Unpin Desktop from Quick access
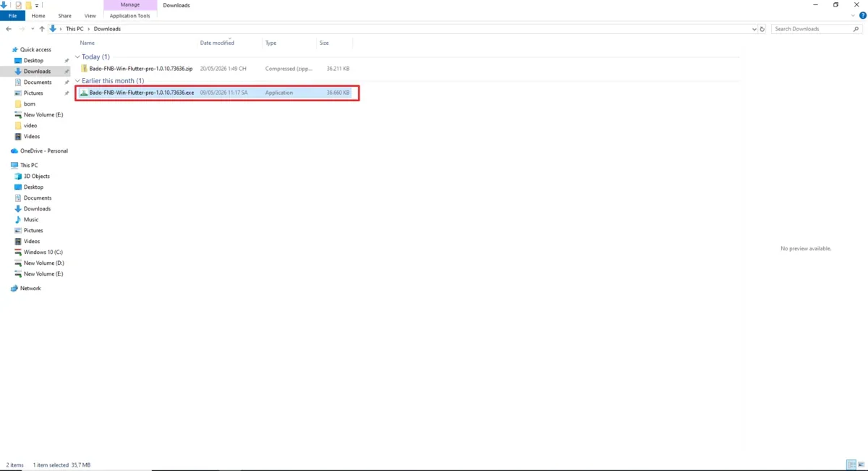 67,60
